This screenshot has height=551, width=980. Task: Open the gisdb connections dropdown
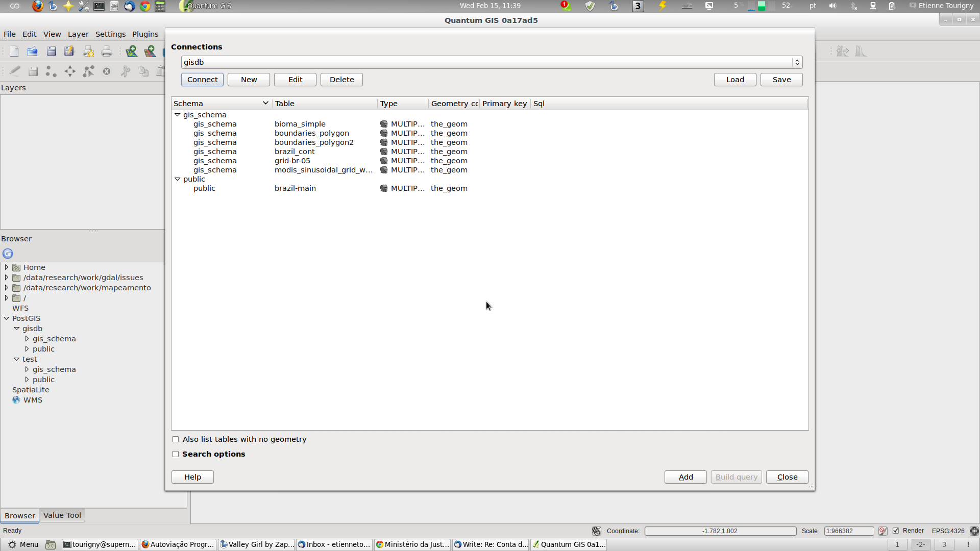point(492,62)
